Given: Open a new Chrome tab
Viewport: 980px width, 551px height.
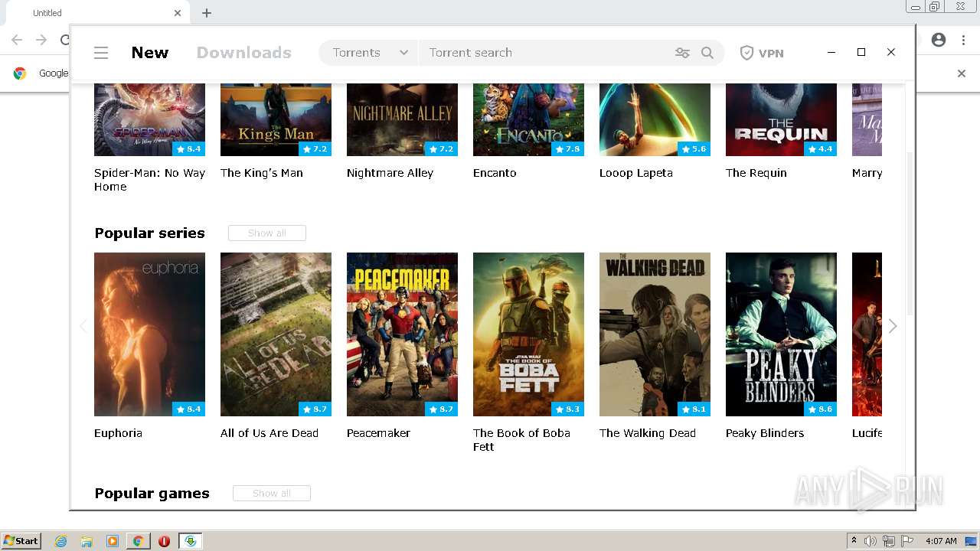Looking at the screenshot, I should point(207,13).
